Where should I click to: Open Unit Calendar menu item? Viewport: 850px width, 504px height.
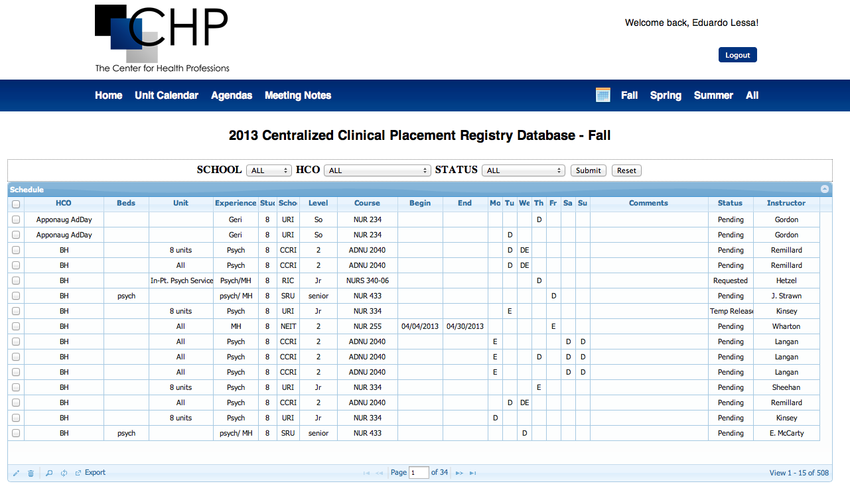[167, 95]
